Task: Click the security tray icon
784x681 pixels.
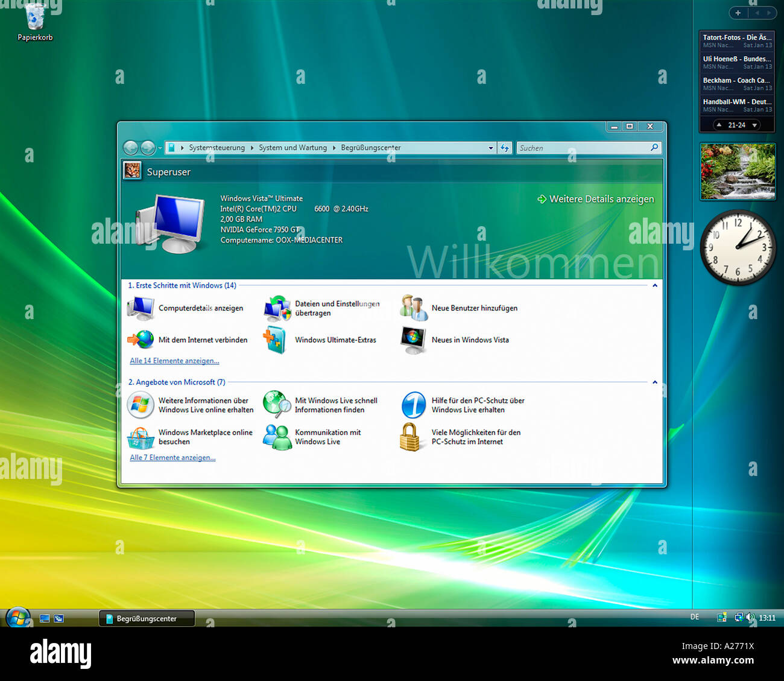Action: point(721,617)
